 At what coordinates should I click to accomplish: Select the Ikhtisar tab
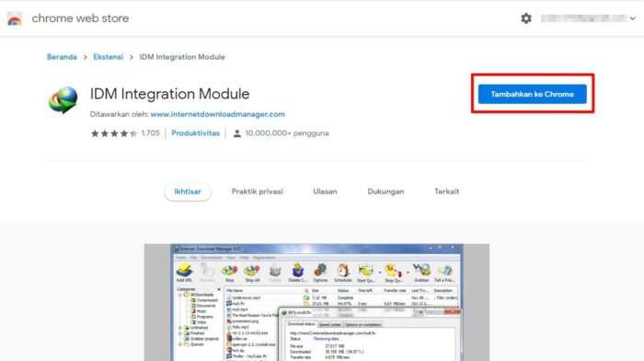pos(188,192)
